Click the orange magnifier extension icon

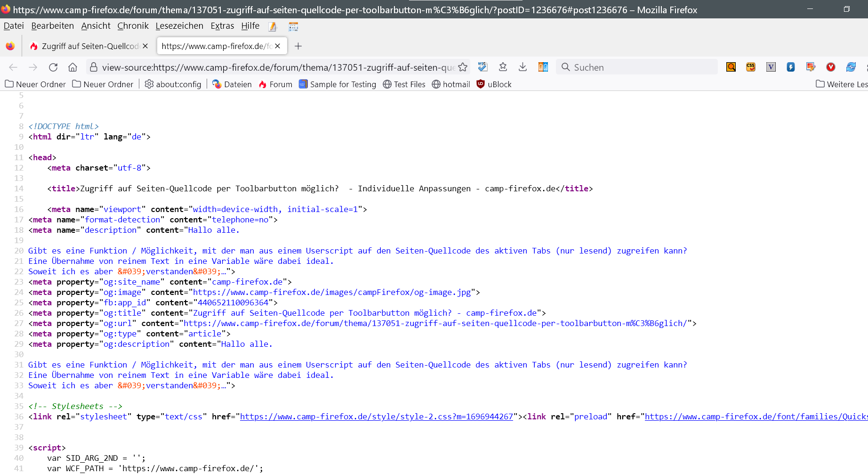731,67
